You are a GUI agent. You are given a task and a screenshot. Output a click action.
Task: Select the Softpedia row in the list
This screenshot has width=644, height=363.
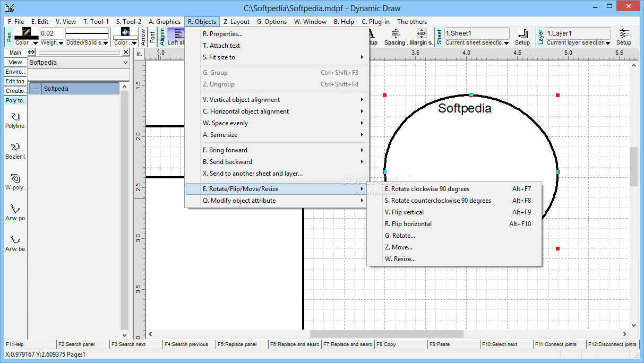74,89
